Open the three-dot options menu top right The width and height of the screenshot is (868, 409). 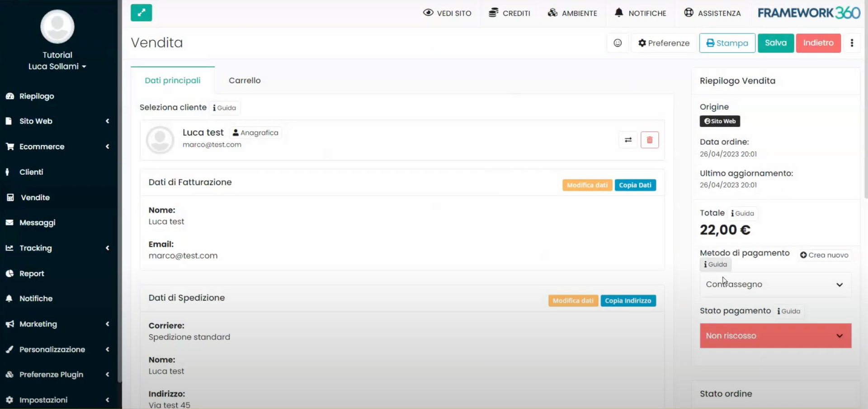(x=852, y=43)
